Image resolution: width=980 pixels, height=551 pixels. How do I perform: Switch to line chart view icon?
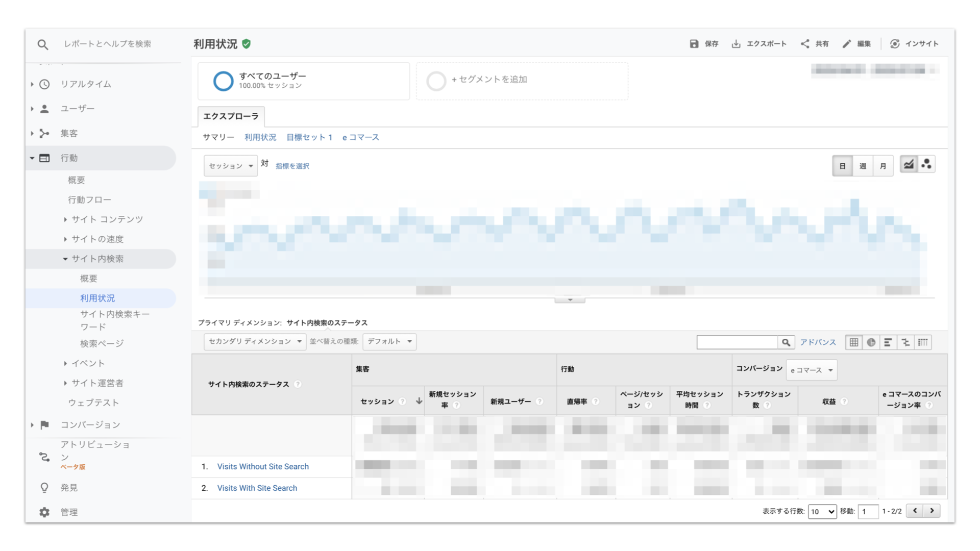point(909,164)
